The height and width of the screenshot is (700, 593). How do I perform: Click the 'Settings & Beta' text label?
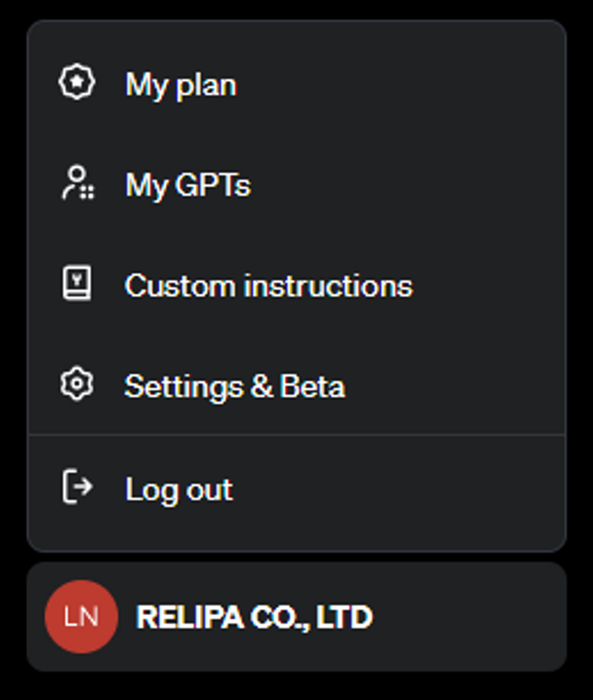coord(235,386)
